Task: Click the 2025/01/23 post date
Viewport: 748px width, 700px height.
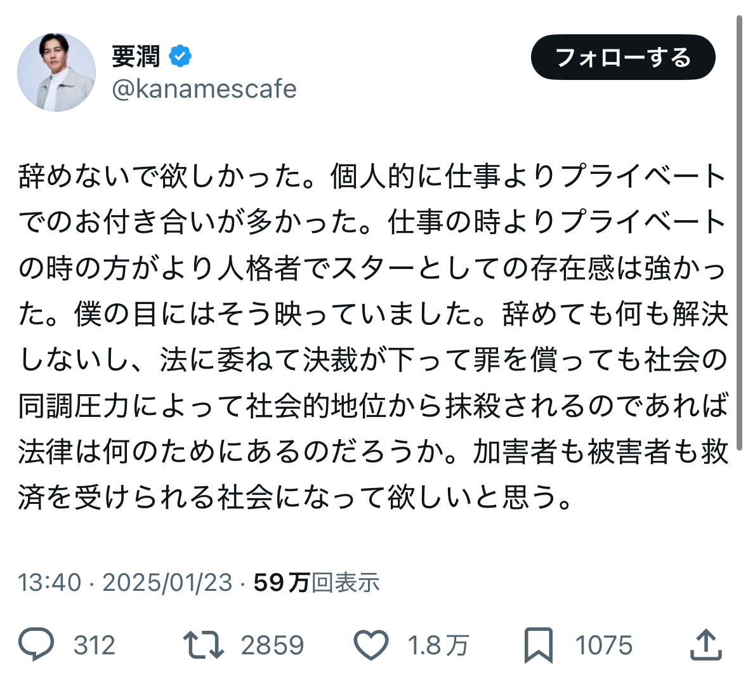Action: point(167,582)
